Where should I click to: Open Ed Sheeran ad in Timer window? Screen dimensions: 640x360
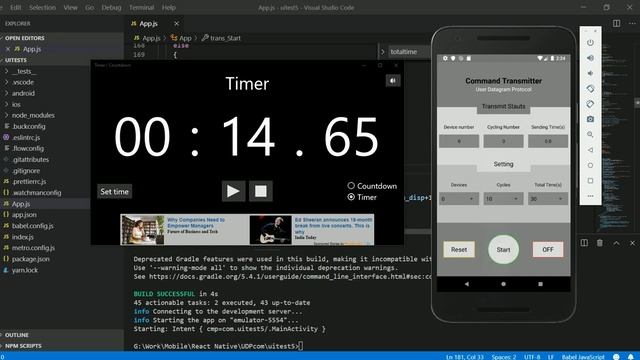(x=311, y=230)
